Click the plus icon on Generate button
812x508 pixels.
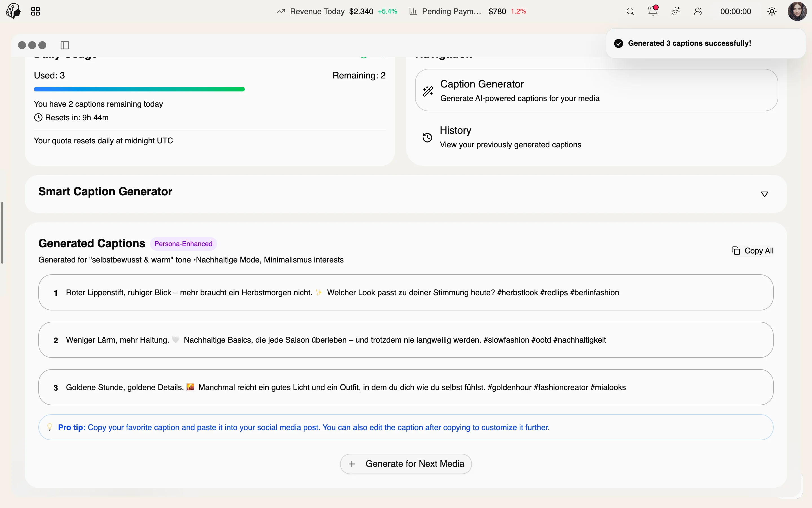tap(352, 464)
